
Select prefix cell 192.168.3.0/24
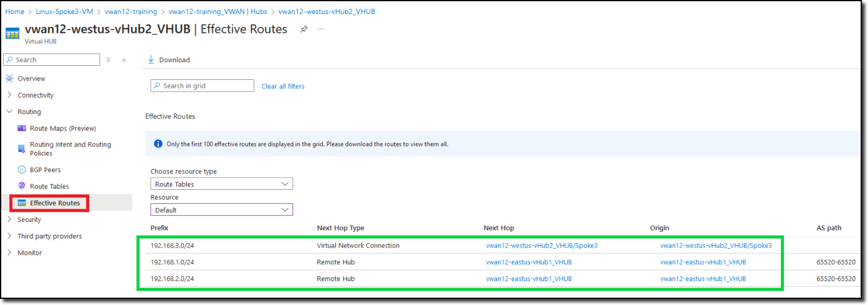click(172, 246)
